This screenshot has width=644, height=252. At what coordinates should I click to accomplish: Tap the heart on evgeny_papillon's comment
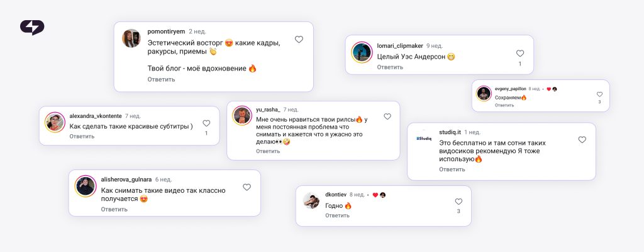point(599,94)
